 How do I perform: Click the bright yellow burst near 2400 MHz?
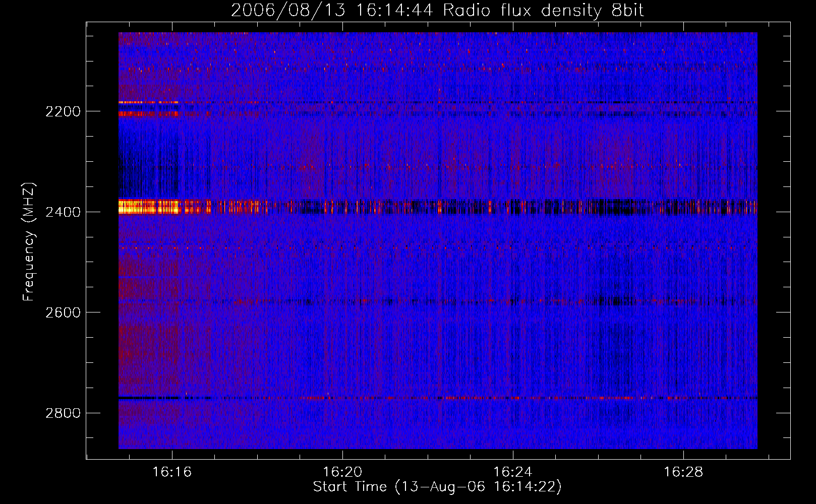(149, 207)
